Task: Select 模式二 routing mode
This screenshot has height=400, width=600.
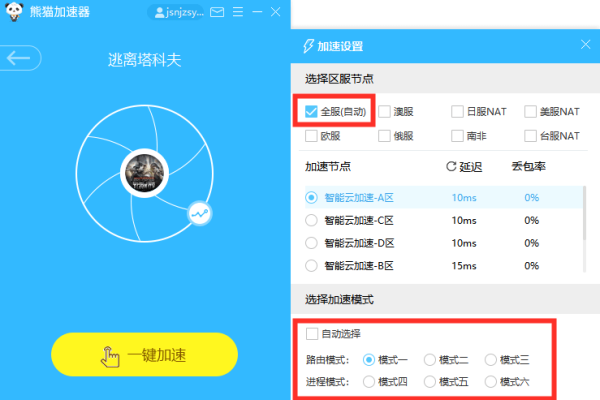Action: (430, 360)
